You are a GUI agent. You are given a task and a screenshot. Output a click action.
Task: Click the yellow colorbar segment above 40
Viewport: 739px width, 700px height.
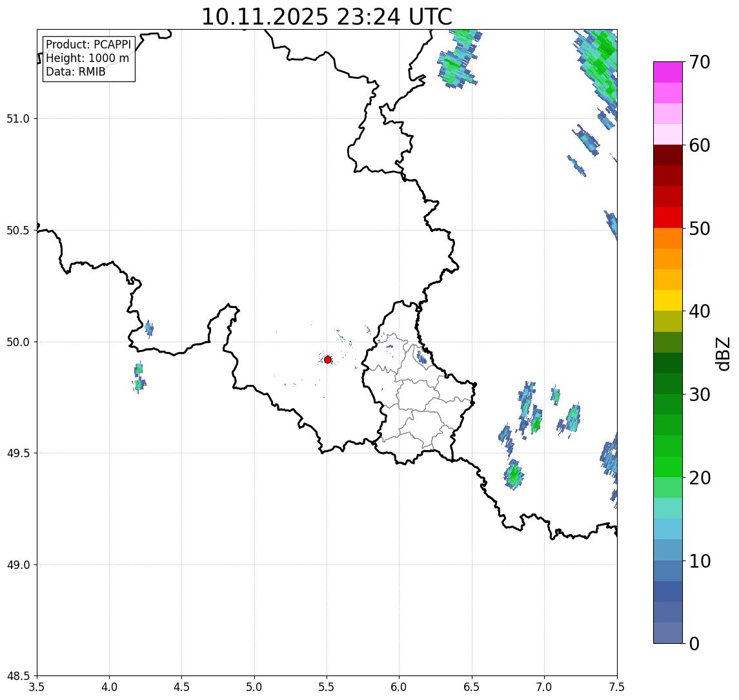tap(668, 300)
